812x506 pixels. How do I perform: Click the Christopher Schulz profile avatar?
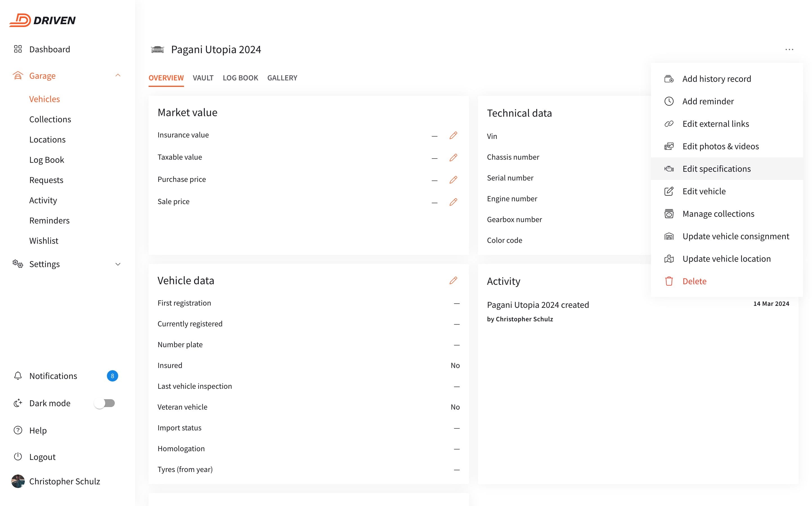coord(18,481)
